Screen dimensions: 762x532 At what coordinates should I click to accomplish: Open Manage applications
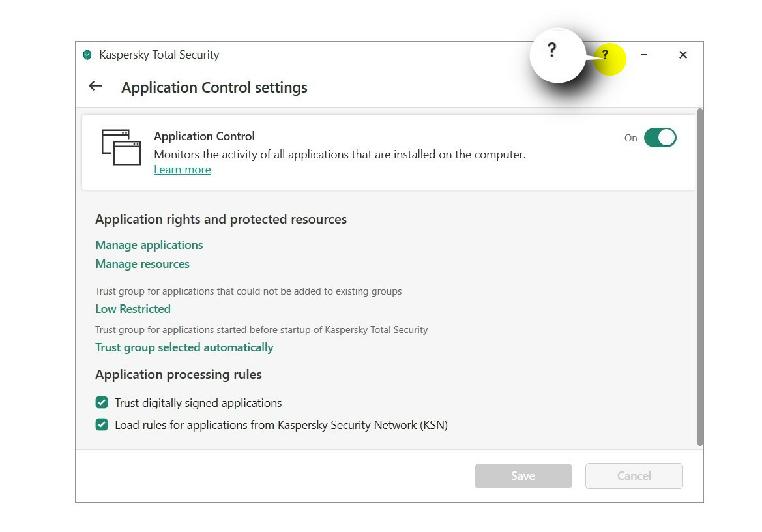149,245
